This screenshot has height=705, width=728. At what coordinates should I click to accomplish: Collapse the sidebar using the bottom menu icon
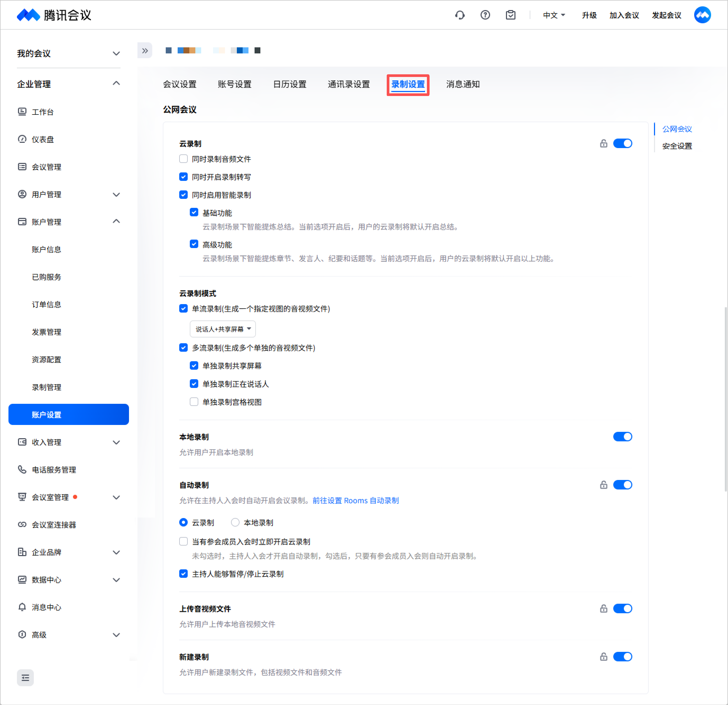[x=25, y=678]
